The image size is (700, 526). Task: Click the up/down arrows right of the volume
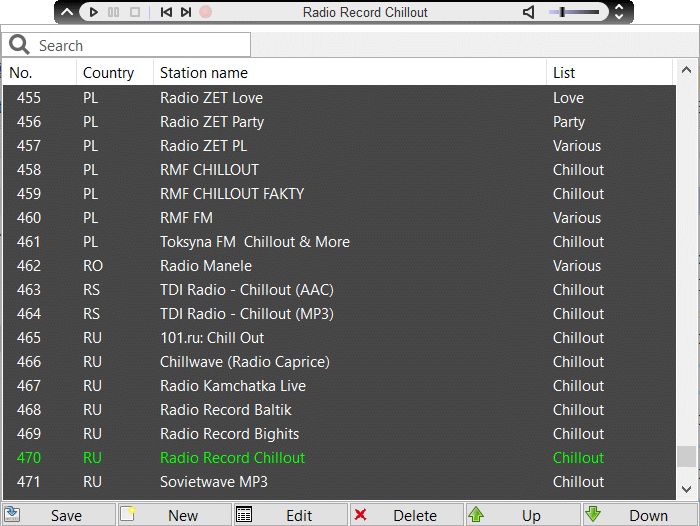pyautogui.click(x=618, y=12)
